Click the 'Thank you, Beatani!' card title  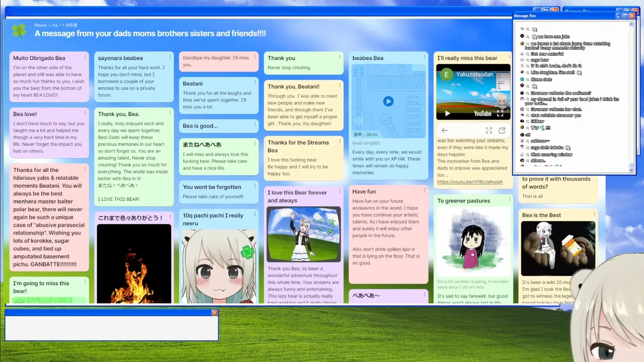point(293,87)
